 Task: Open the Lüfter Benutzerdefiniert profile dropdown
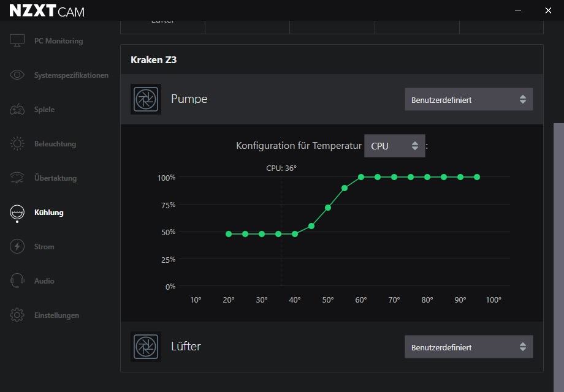pos(469,347)
